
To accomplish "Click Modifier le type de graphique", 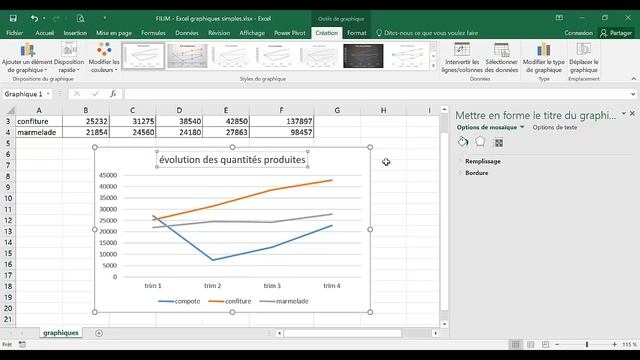I will coord(544,58).
